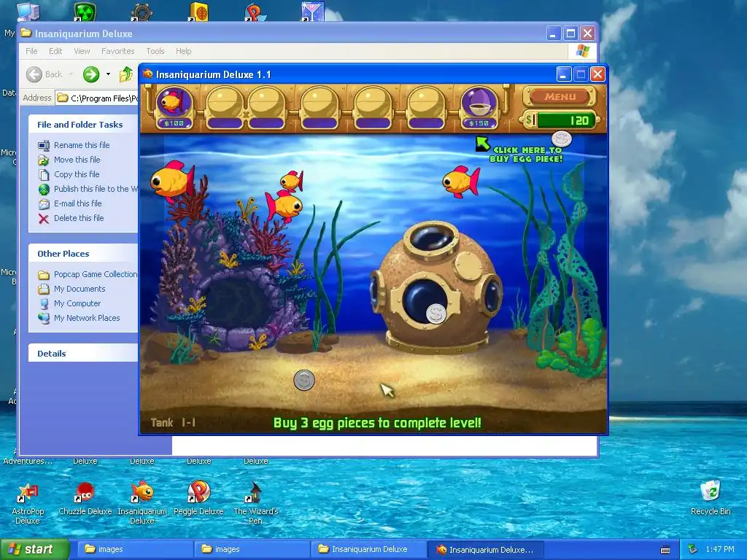Viewport: 747px width, 560px height.
Task: Click Delete this file link
Action: point(79,218)
